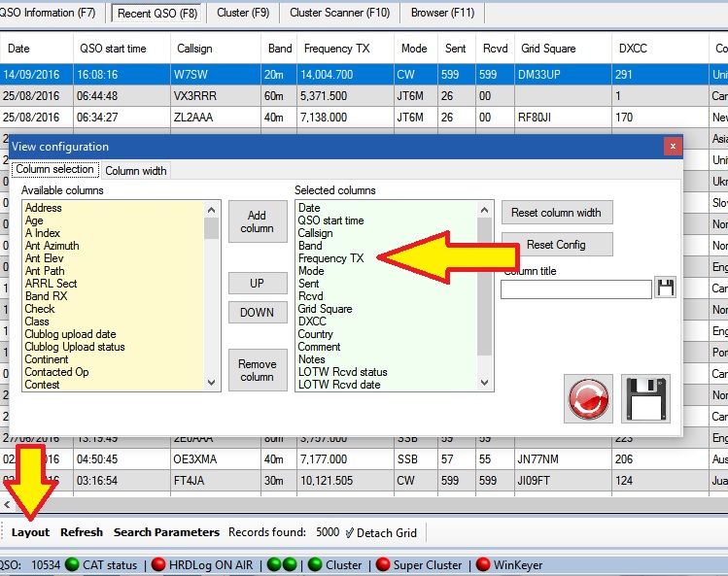Select the VX3RRR callsign cell
The image size is (728, 576).
tap(216, 96)
